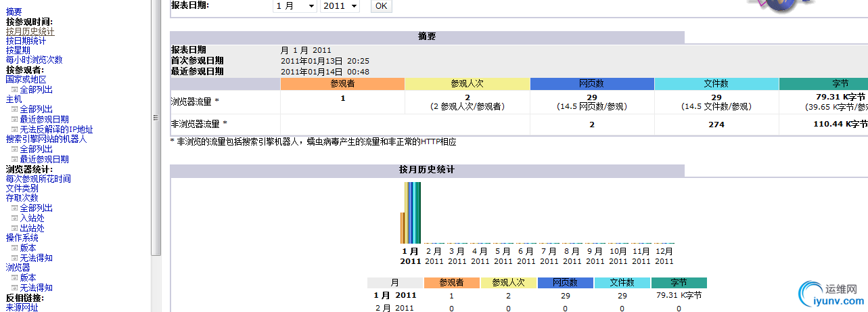Open the 按日期统计 link
Viewport: 868px width, 312px height.
point(26,41)
